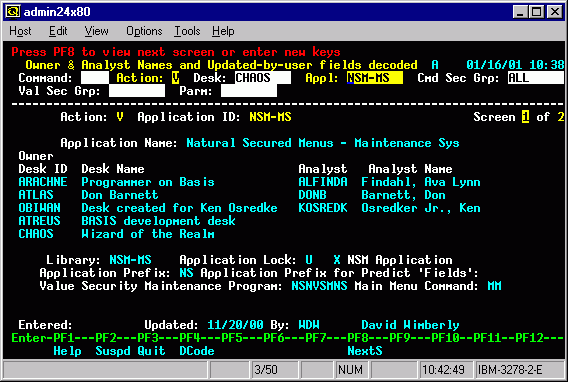Screen dimensions: 568x382
Task: Click the Parm input field
Action: (x=249, y=91)
